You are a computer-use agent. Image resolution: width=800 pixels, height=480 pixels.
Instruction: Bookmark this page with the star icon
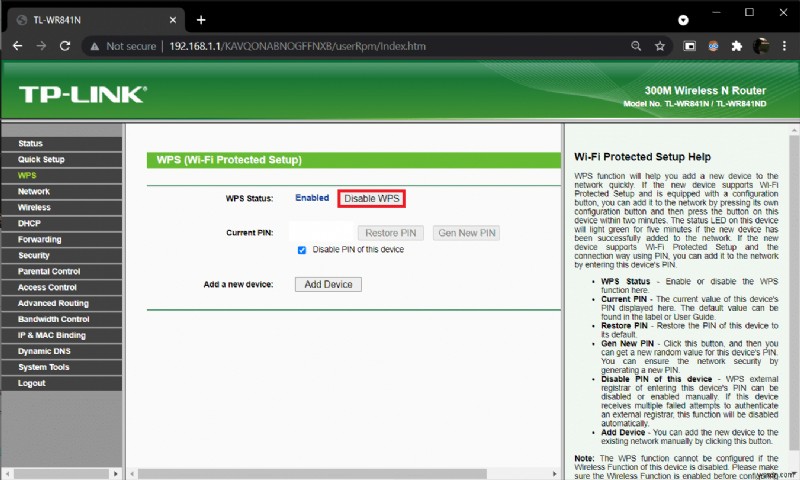click(x=660, y=46)
